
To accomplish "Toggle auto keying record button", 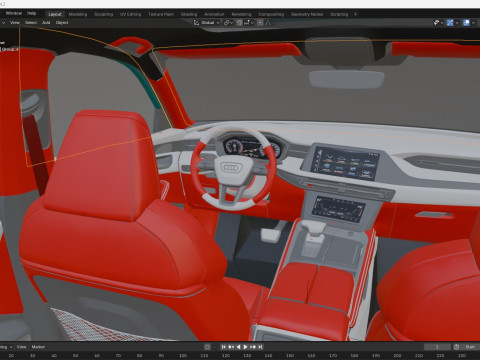I will pyautogui.click(x=207, y=347).
